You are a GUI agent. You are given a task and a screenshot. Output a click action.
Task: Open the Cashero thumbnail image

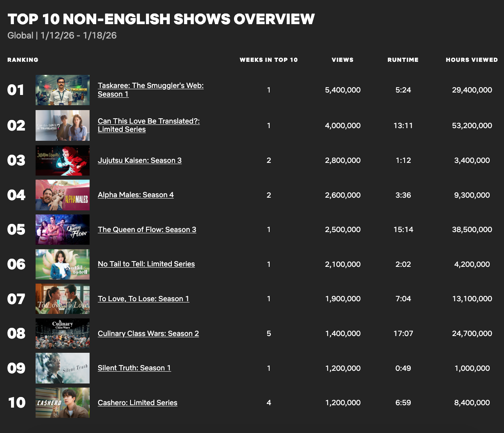[x=62, y=403]
